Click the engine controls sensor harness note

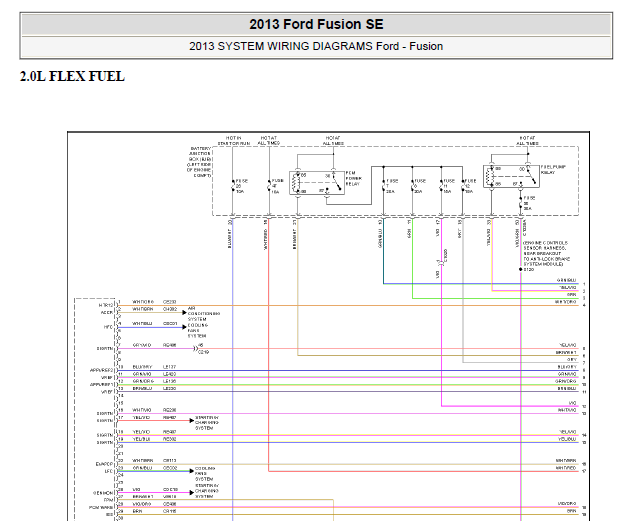[x=546, y=253]
